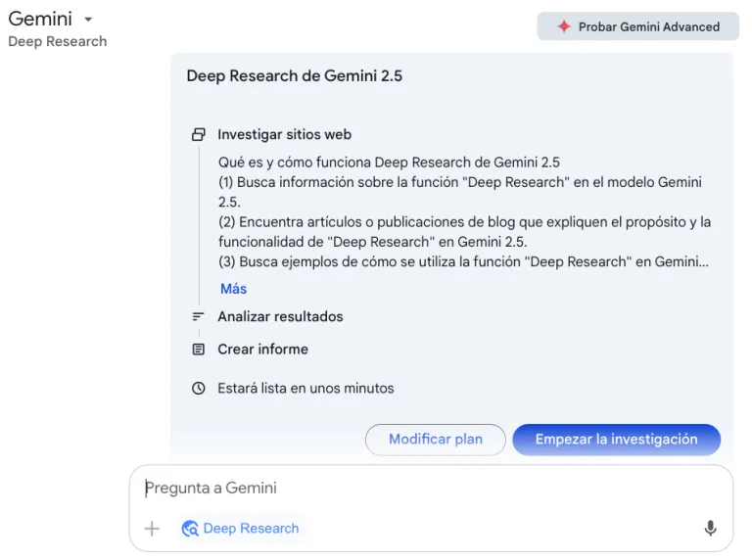The height and width of the screenshot is (560, 752).
Task: Click the line Qué es y cómo funciona Deep Research
Action: [x=389, y=163]
